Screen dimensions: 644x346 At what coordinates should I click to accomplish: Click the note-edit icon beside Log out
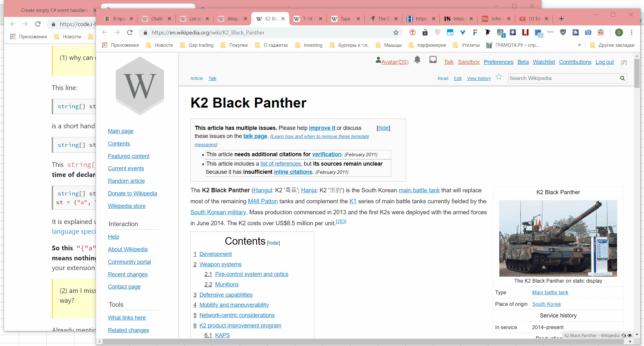point(624,62)
